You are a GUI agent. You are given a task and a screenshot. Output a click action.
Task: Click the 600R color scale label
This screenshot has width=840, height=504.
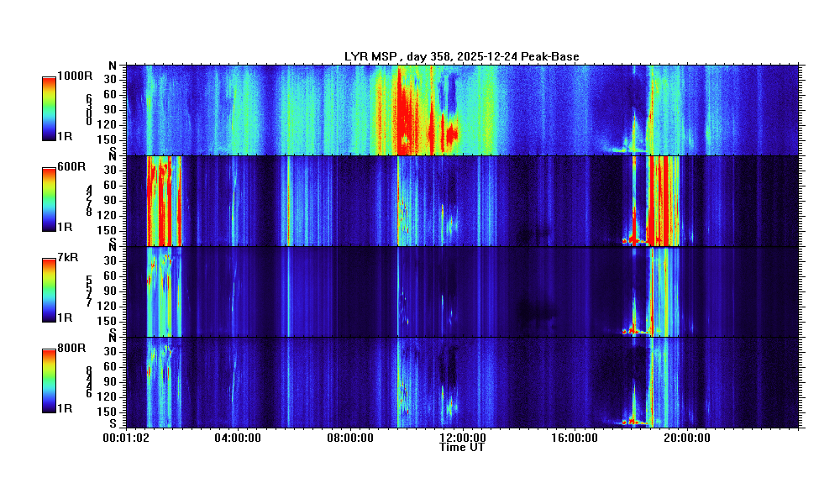tap(73, 167)
